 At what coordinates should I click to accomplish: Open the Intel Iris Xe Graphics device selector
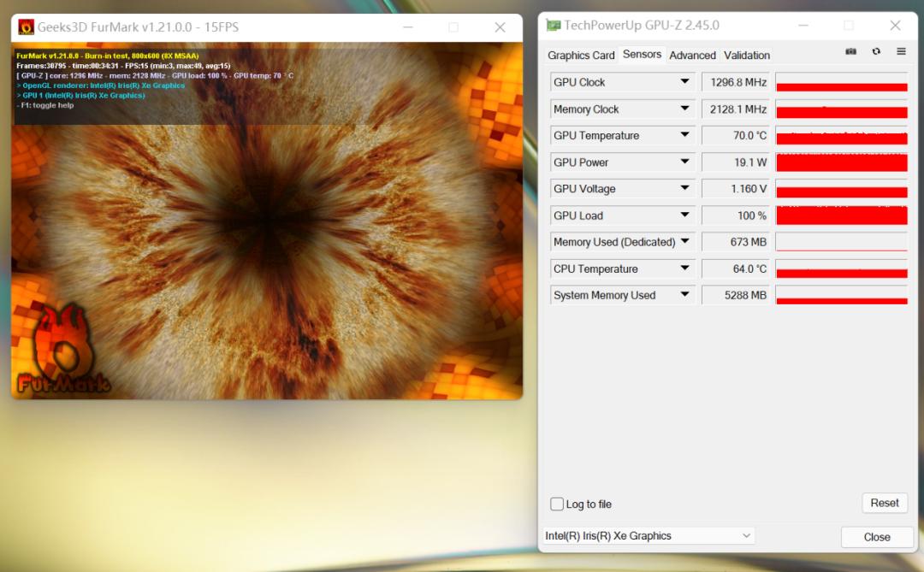649,536
